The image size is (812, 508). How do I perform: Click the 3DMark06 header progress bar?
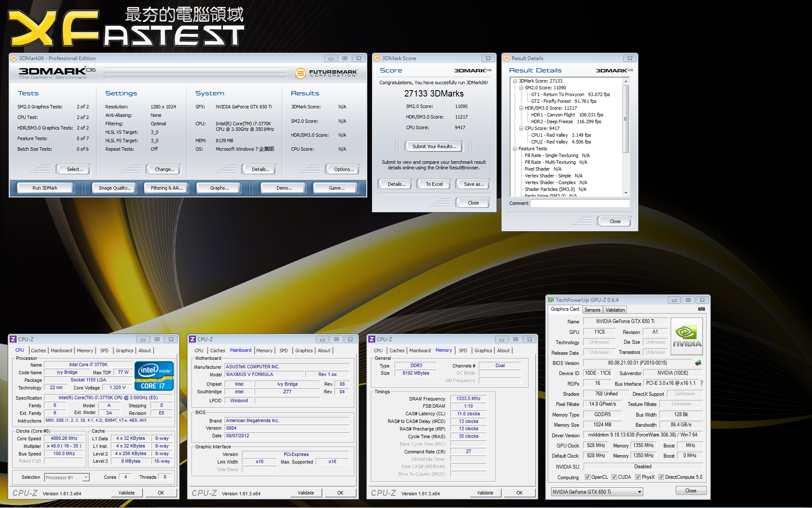point(195,73)
